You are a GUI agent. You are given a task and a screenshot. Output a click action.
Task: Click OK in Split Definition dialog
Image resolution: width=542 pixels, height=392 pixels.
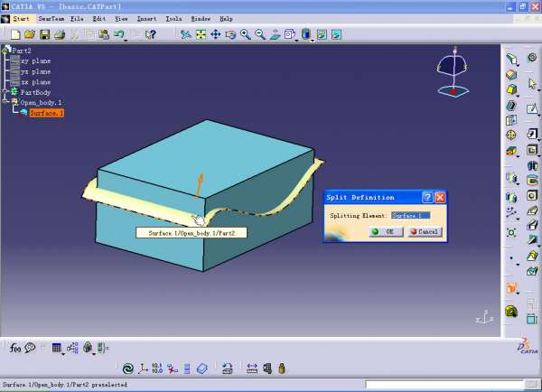click(386, 231)
